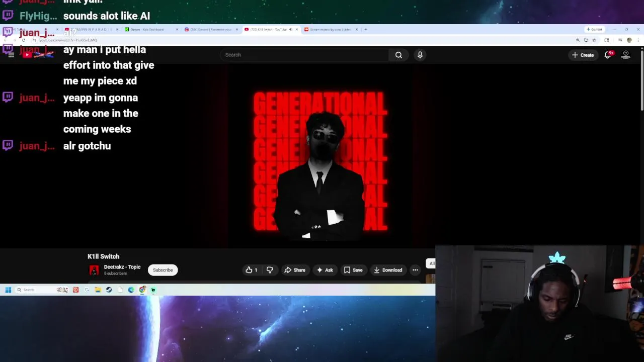
Task: Click the K1ll Switch video title
Action: point(103,256)
